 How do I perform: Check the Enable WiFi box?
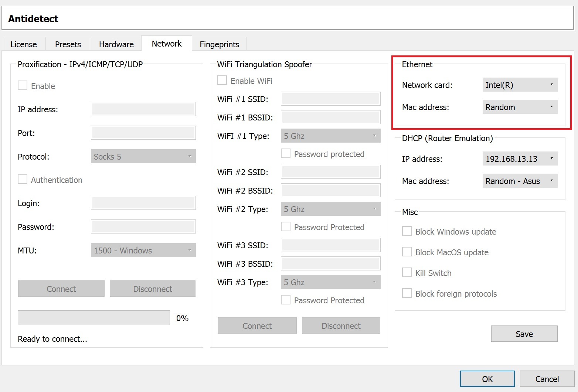[x=222, y=81]
